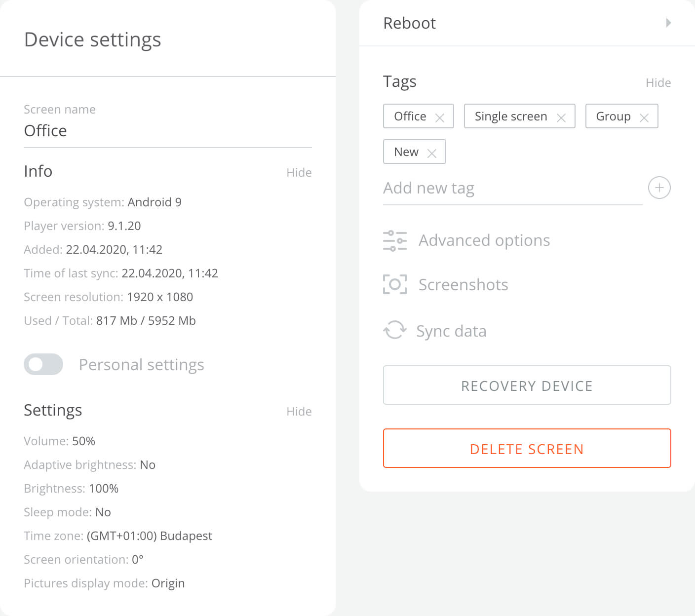Remove the New tag
695x616 pixels.
point(431,153)
